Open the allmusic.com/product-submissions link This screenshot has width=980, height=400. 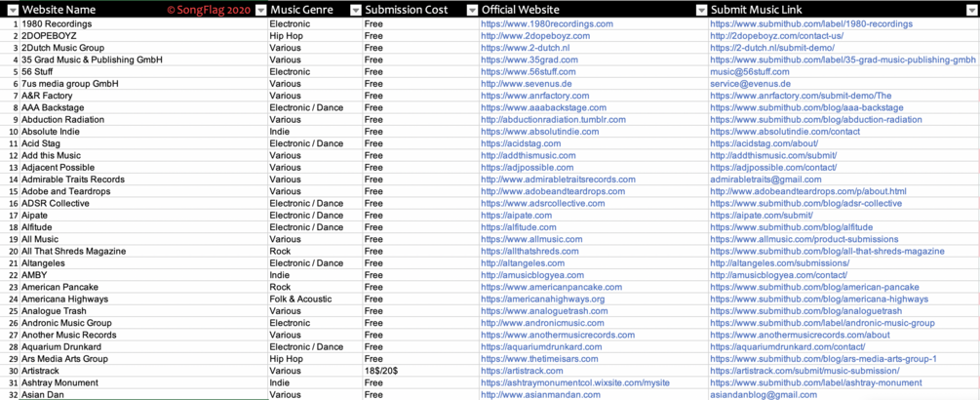804,239
